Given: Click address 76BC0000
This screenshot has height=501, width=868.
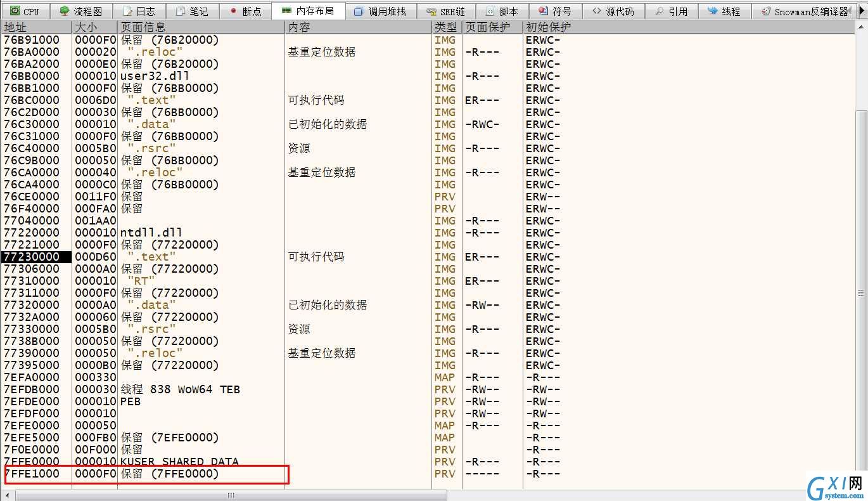Looking at the screenshot, I should (32, 100).
